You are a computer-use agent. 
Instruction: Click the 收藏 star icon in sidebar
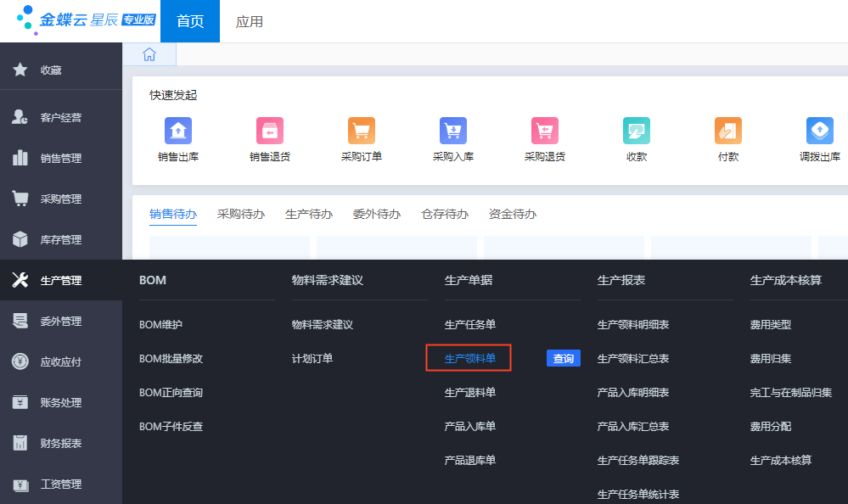coord(20,70)
